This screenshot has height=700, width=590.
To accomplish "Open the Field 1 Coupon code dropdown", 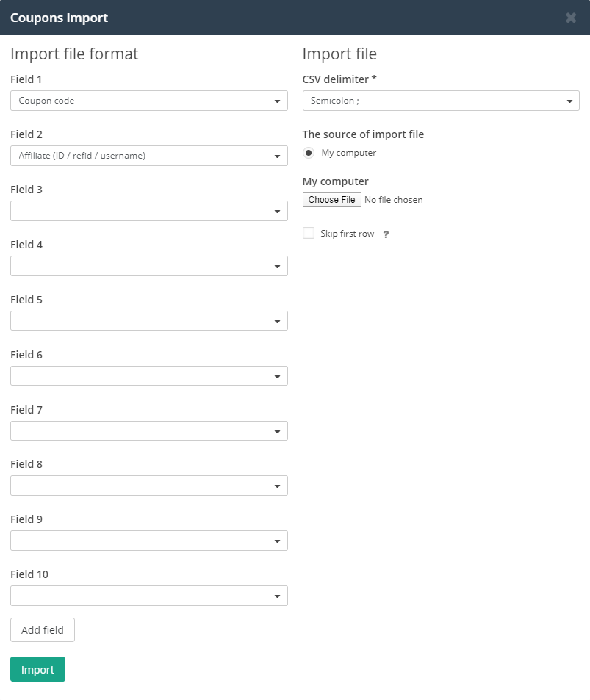I will point(149,101).
